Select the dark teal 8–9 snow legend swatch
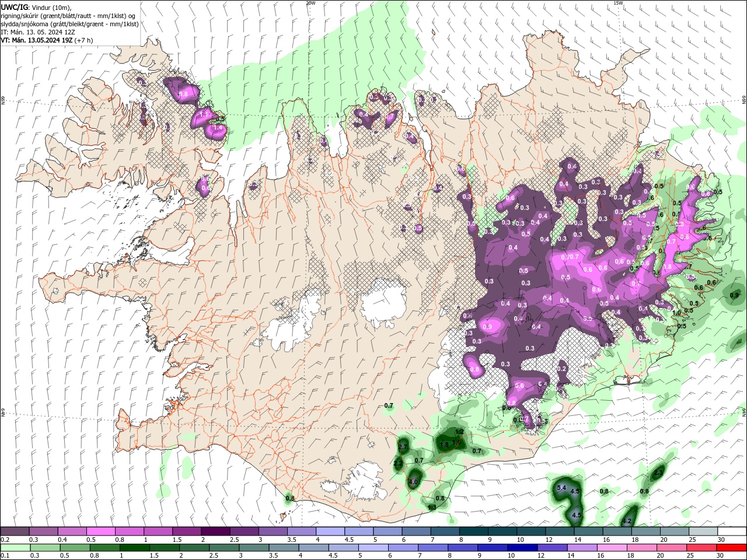Image resolution: width=747 pixels, height=560 pixels. pos(473,531)
